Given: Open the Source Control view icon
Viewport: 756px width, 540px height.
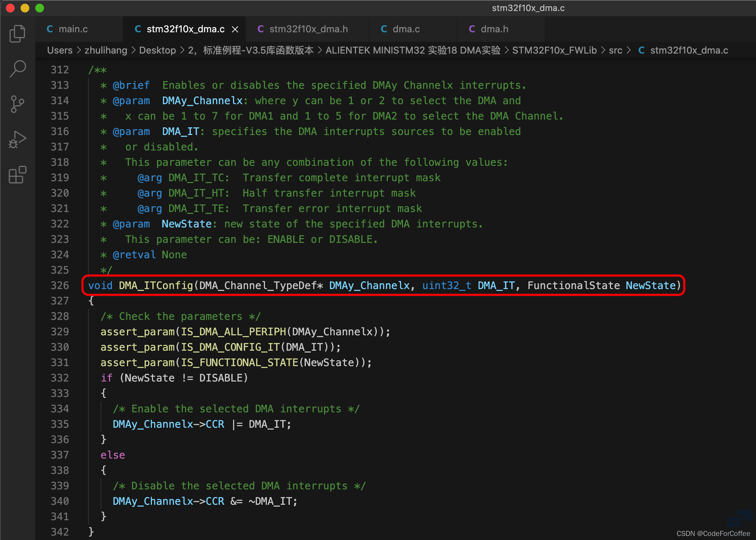Looking at the screenshot, I should click(17, 104).
